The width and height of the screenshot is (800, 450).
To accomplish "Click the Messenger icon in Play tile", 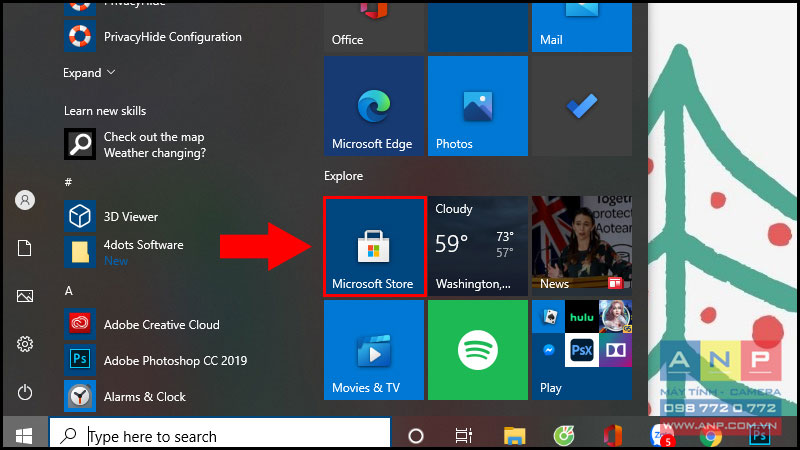I will click(549, 351).
